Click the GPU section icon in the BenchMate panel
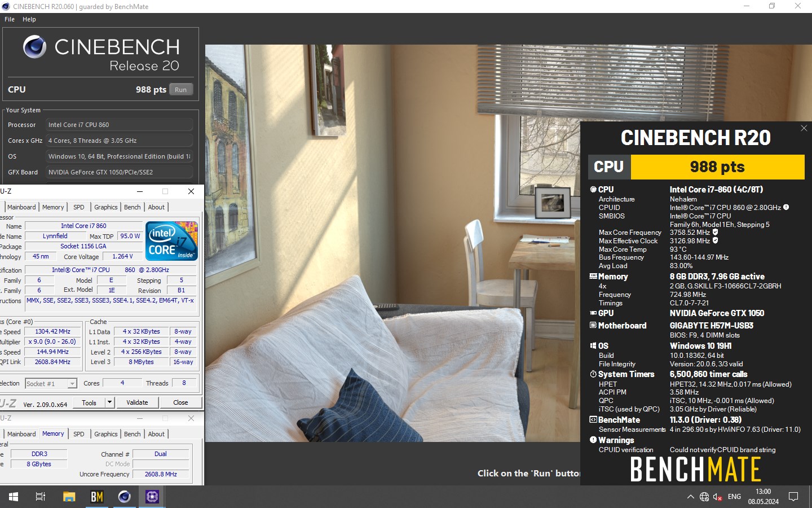This screenshot has width=812, height=508. 593,313
